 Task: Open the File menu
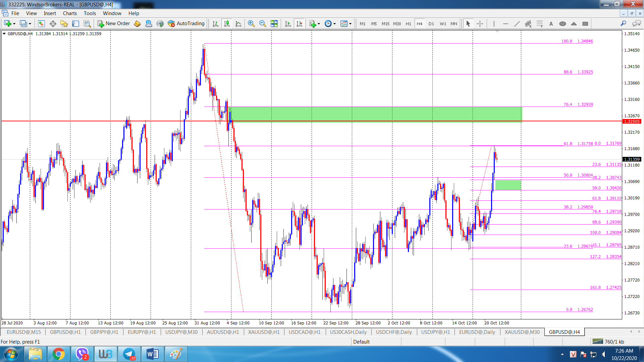[x=15, y=13]
